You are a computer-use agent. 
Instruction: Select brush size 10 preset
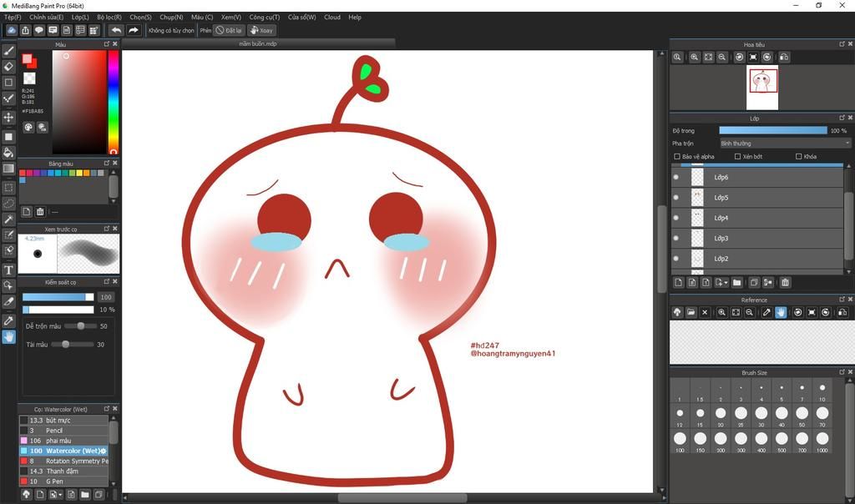click(x=822, y=391)
